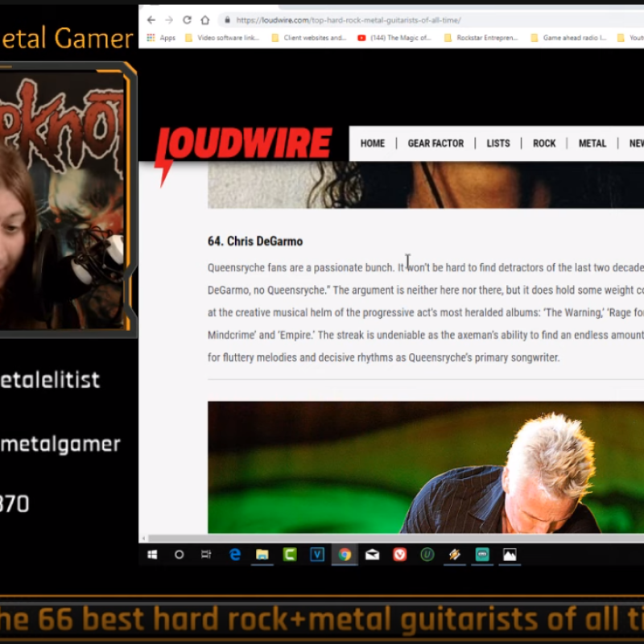This screenshot has width=644, height=644.
Task: Open the Vivaldi browser taskbar icon
Action: coord(399,555)
